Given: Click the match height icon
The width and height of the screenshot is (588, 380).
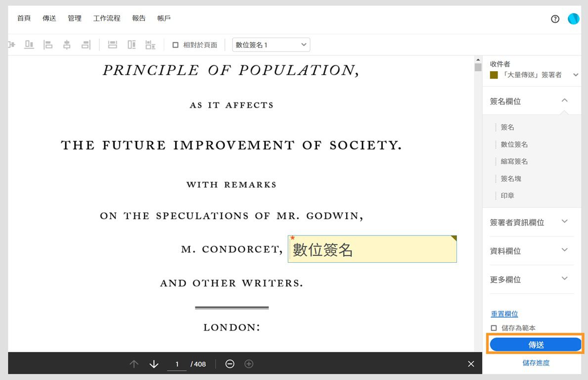Looking at the screenshot, I should tap(132, 45).
